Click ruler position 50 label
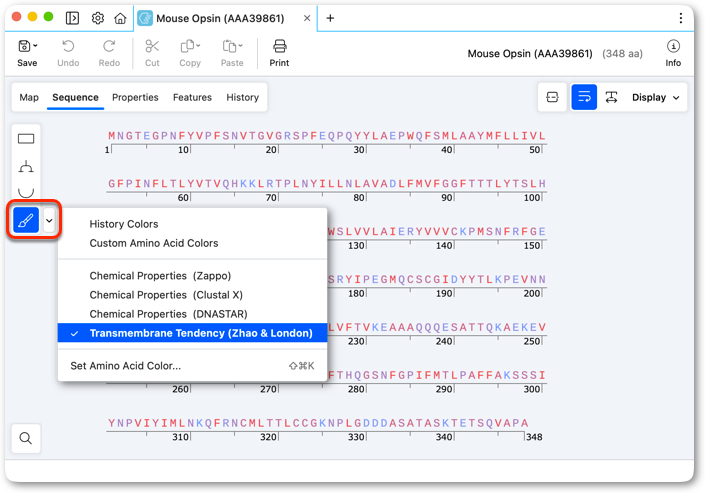The image size is (714, 493). click(x=535, y=150)
